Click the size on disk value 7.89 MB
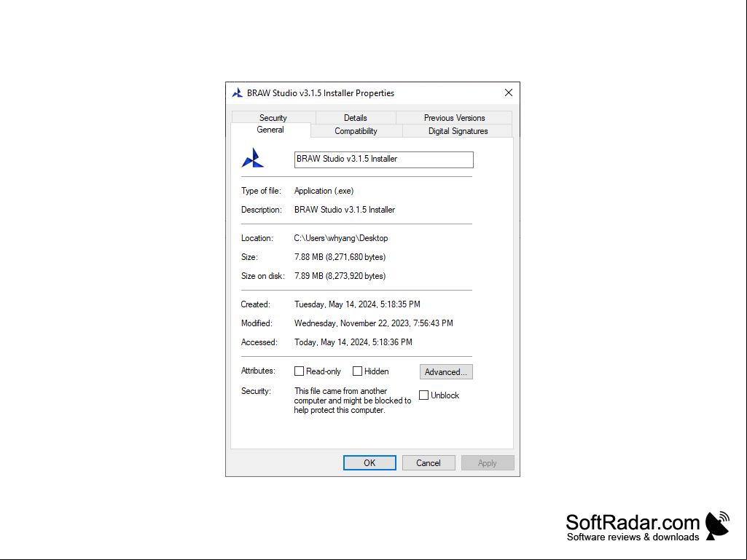This screenshot has height=560, width=747. coord(340,276)
